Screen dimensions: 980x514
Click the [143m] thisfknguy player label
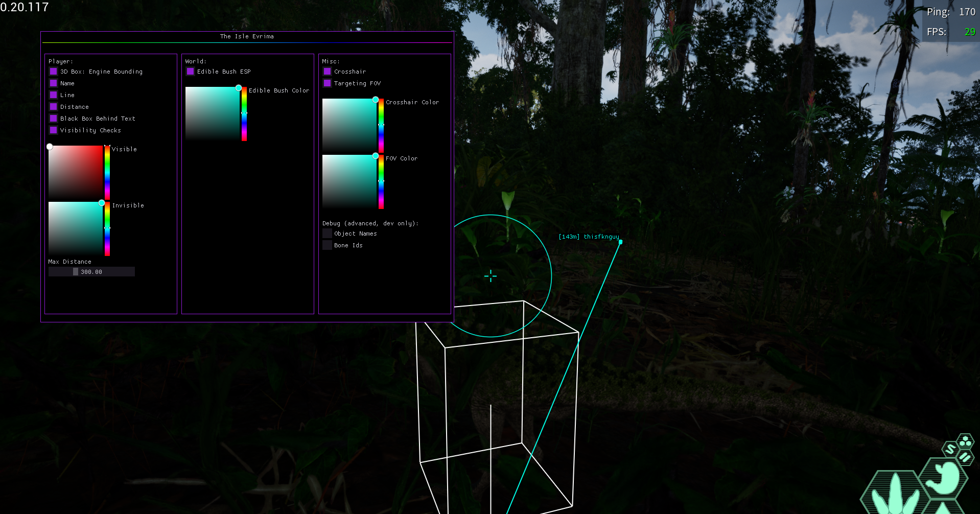[589, 237]
